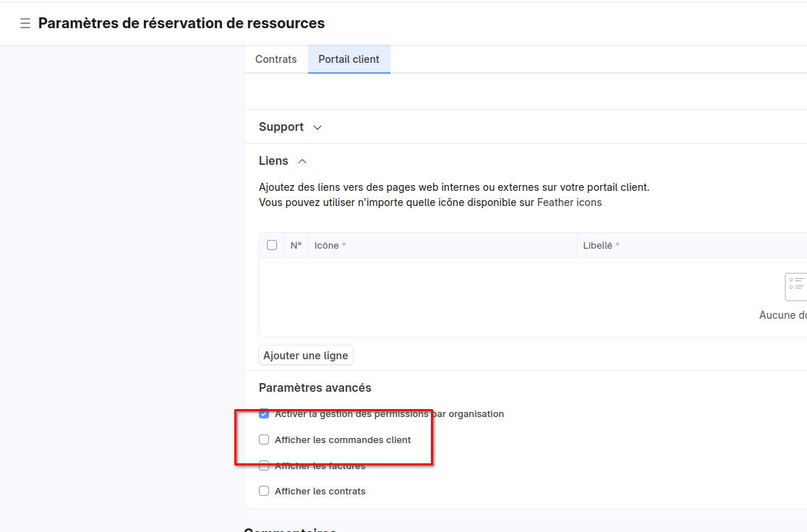Collapse the Liens section chevron
This screenshot has height=532, width=807.
click(302, 161)
